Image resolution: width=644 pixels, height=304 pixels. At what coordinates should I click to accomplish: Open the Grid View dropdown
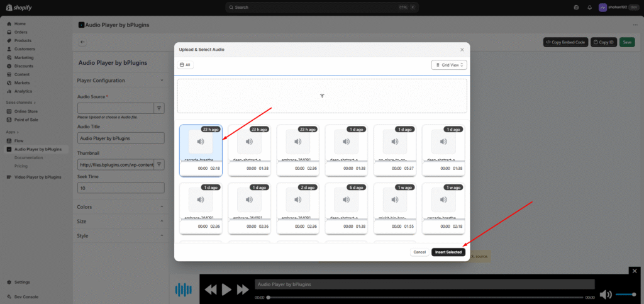[449, 65]
